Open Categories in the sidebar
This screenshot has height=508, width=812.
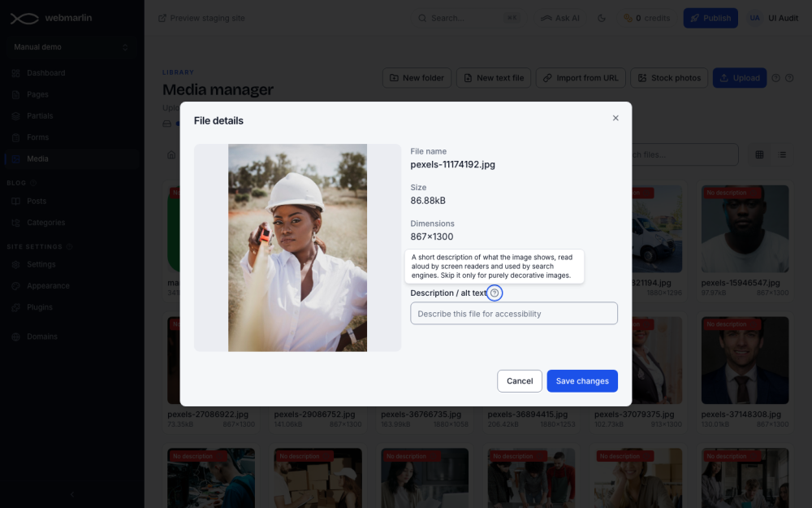[71, 223]
